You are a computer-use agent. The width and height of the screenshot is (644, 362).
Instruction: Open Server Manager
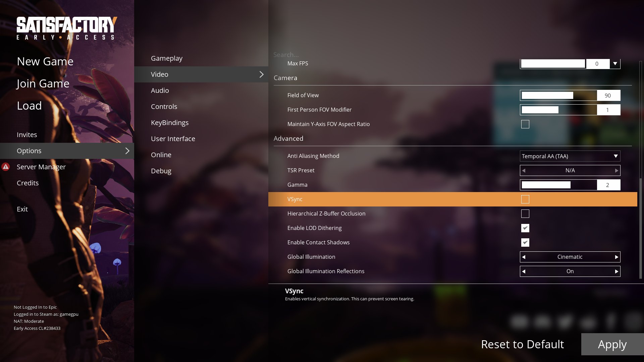(x=41, y=167)
